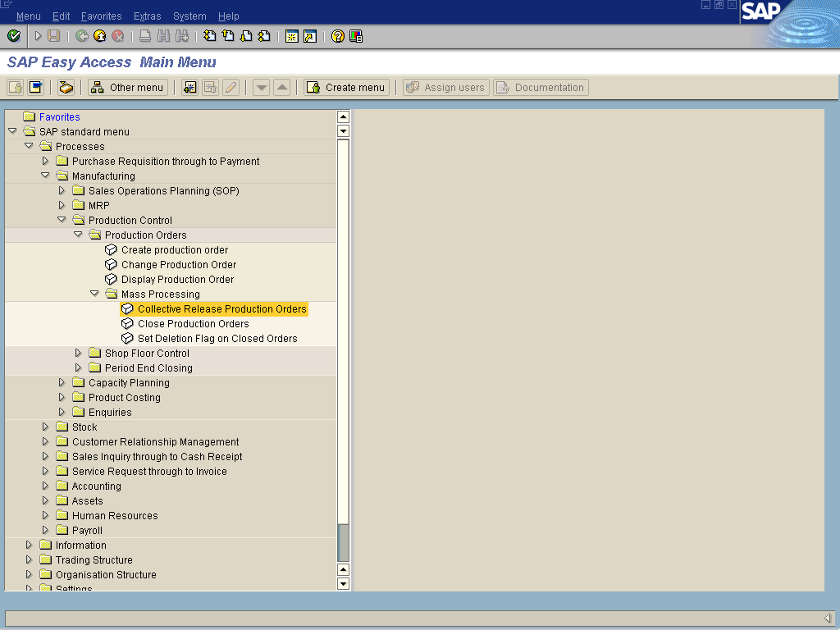This screenshot has height=630, width=840.
Task: Click the Delete Favorites icon
Action: pos(210,87)
